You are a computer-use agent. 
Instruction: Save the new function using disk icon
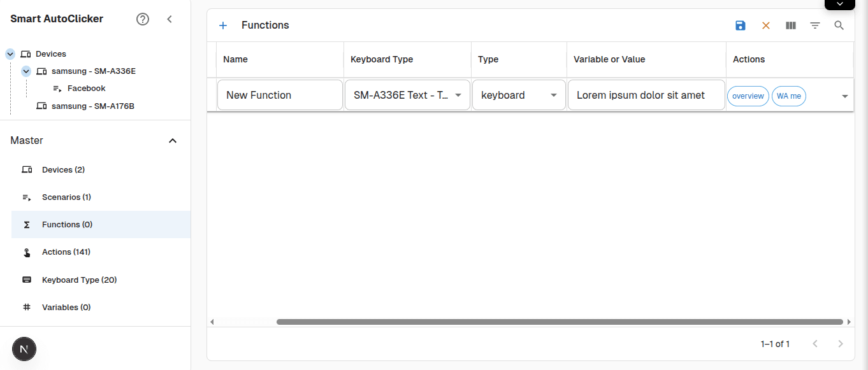740,25
